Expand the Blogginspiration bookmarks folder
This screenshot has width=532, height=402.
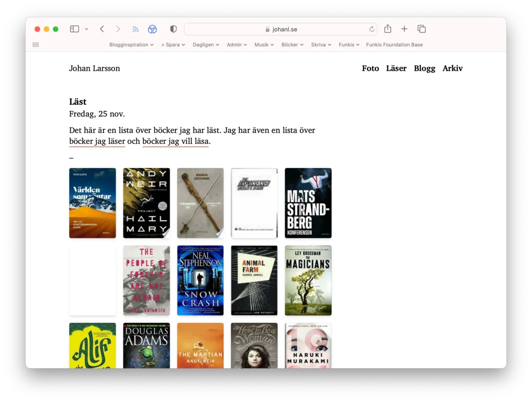(131, 45)
